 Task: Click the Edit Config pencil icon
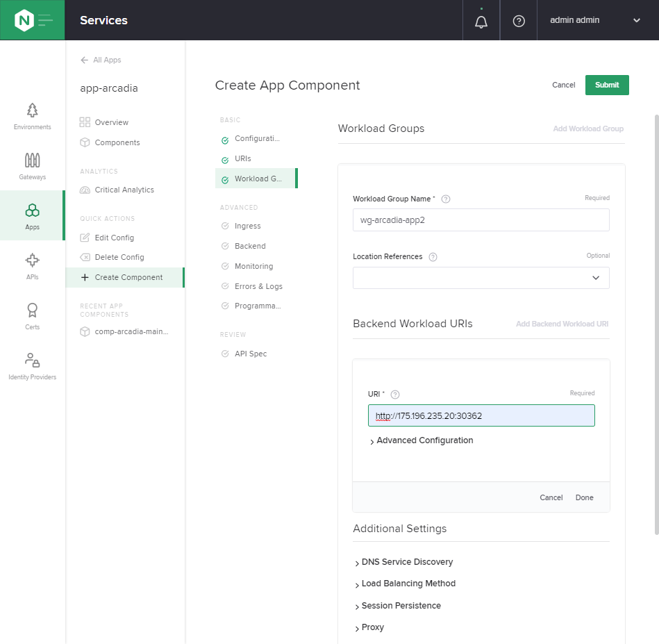(x=85, y=238)
